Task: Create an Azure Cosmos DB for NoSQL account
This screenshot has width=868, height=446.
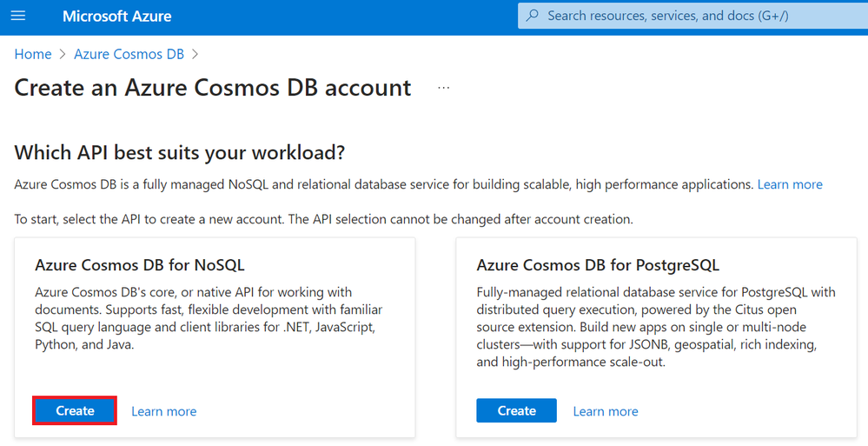Action: coord(75,410)
